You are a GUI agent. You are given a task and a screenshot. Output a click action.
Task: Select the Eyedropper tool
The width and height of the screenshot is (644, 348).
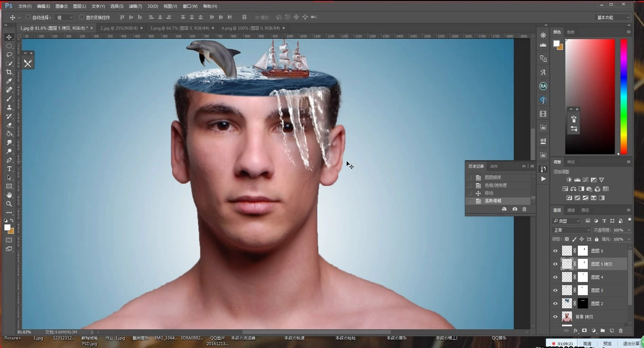pos(9,81)
